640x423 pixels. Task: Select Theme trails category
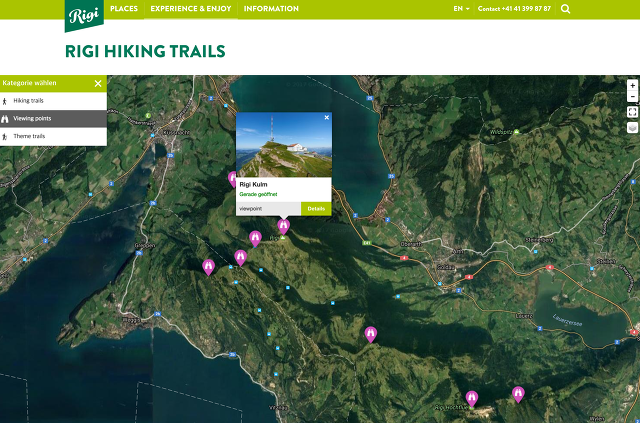[x=53, y=136]
